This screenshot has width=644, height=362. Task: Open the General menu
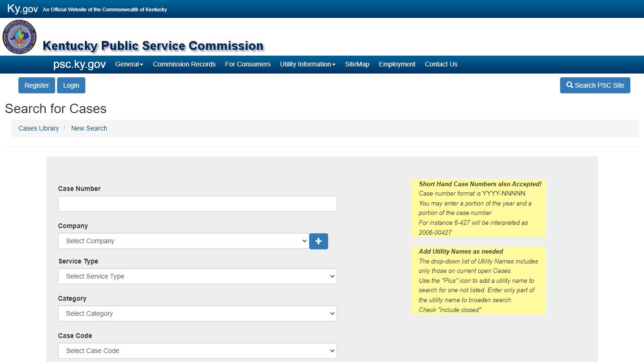(129, 64)
